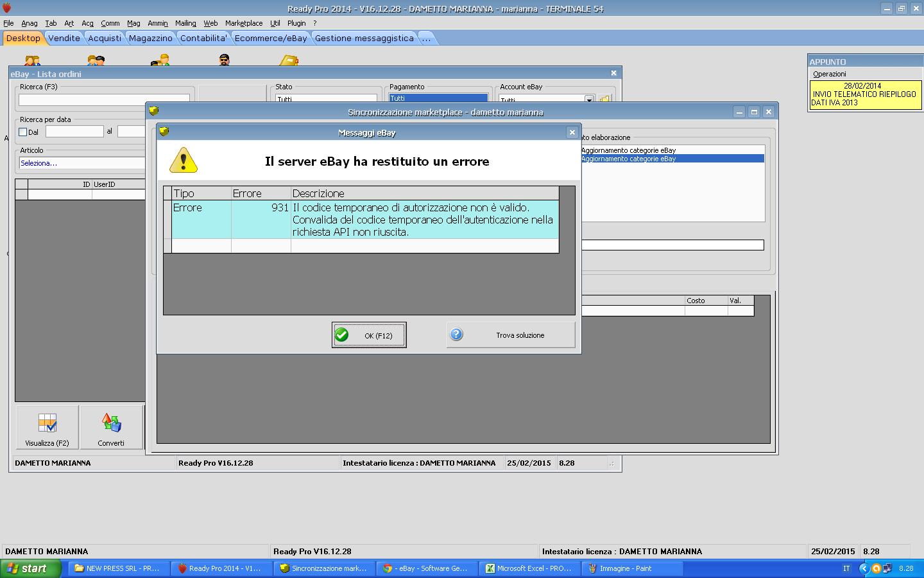The width and height of the screenshot is (924, 578).
Task: Click the Errore column header
Action: (261, 193)
